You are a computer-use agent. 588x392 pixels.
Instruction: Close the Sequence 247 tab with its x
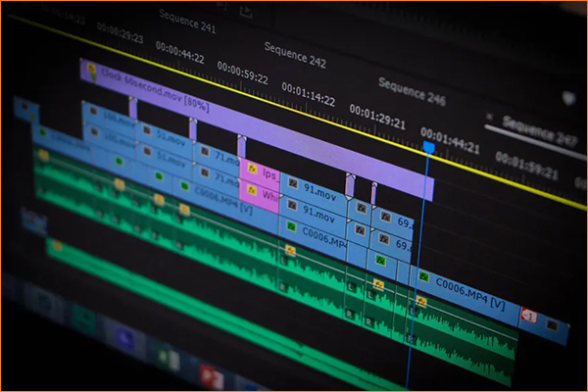pos(489,117)
